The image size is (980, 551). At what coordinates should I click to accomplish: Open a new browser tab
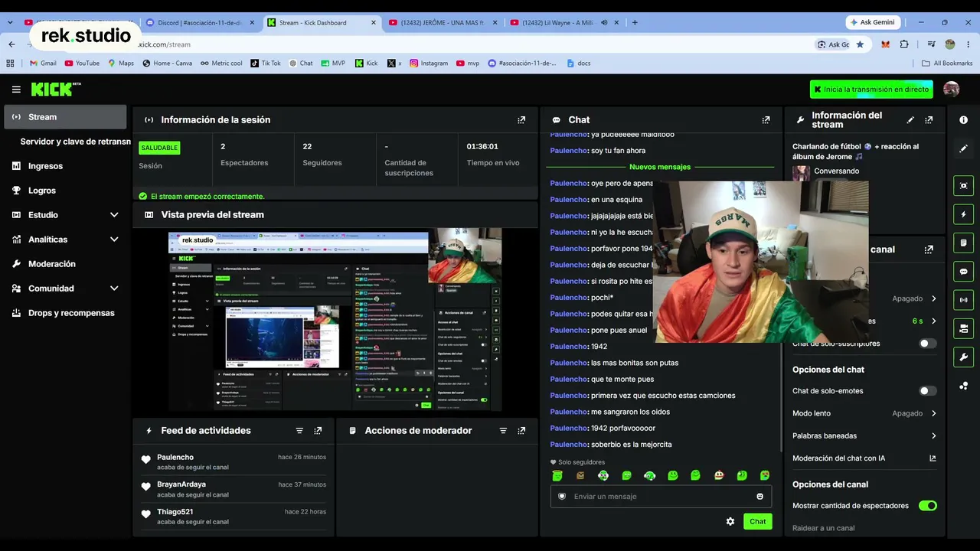[635, 23]
